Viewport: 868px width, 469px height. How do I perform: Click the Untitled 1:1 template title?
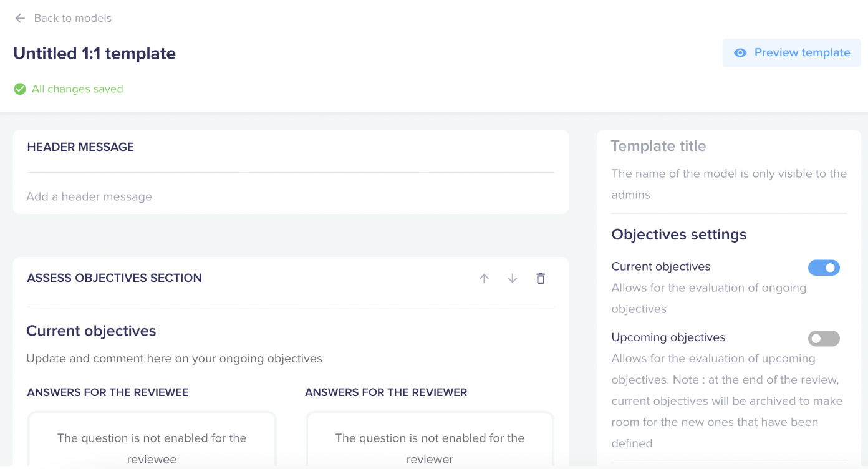pyautogui.click(x=94, y=54)
